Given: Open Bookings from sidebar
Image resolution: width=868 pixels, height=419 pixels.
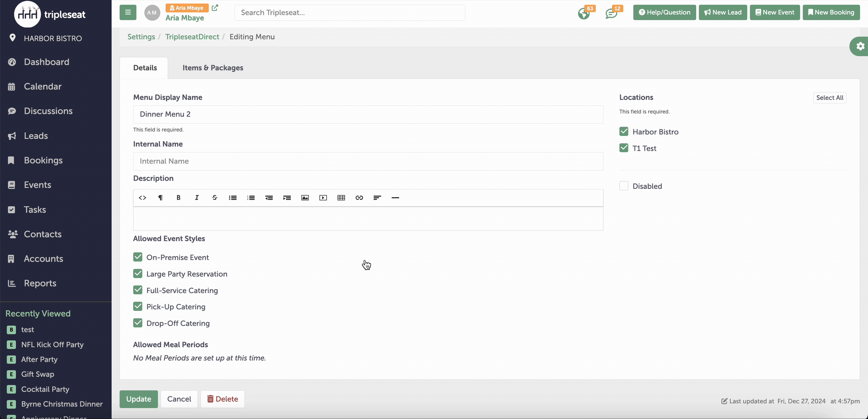Looking at the screenshot, I should [43, 160].
